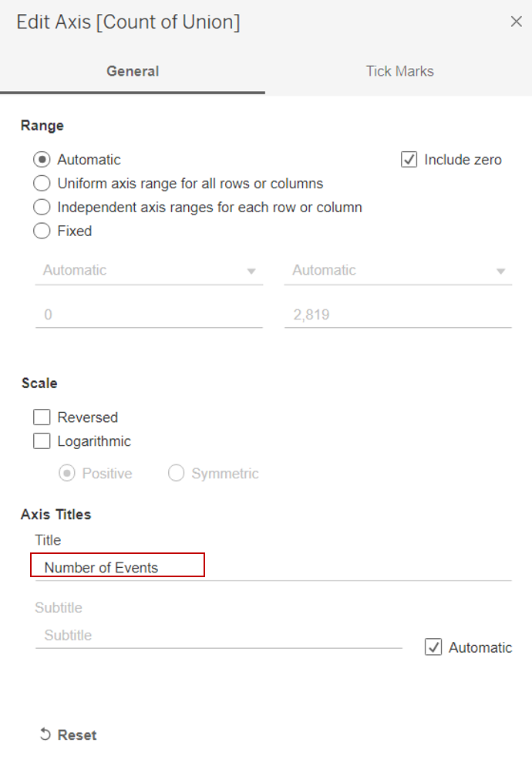Toggle the Automatic subtitle checkbox
This screenshot has height=760, width=532.
coord(433,647)
